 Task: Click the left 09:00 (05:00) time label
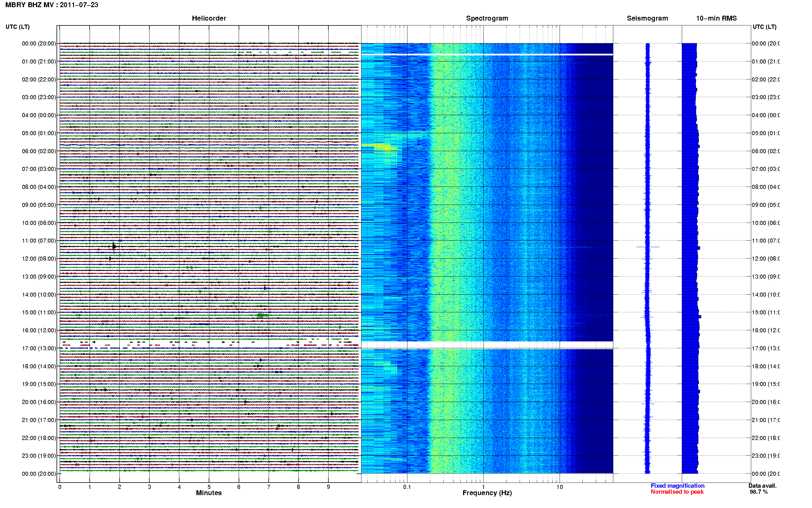[x=39, y=205]
